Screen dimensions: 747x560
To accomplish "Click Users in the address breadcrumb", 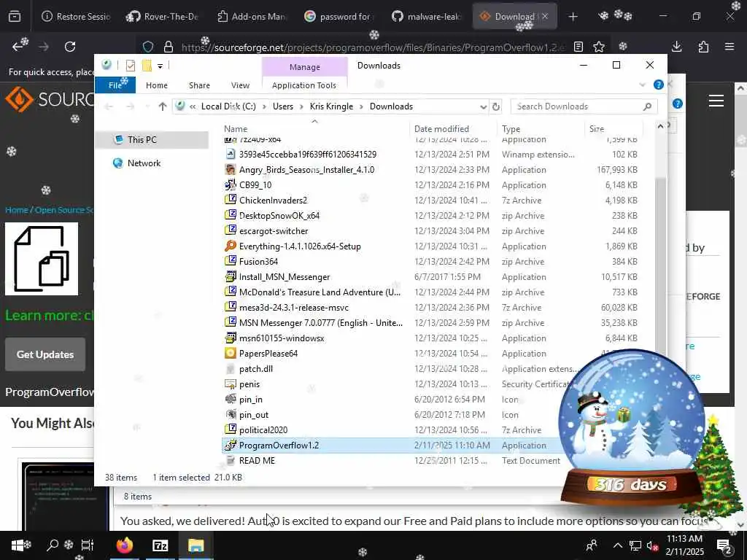I will [x=283, y=106].
